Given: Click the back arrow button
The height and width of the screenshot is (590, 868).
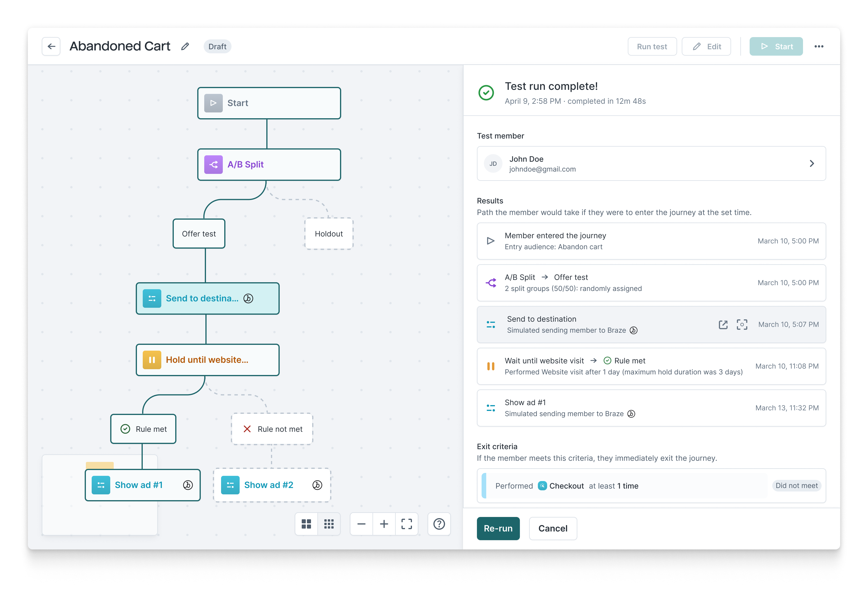Looking at the screenshot, I should [x=51, y=46].
